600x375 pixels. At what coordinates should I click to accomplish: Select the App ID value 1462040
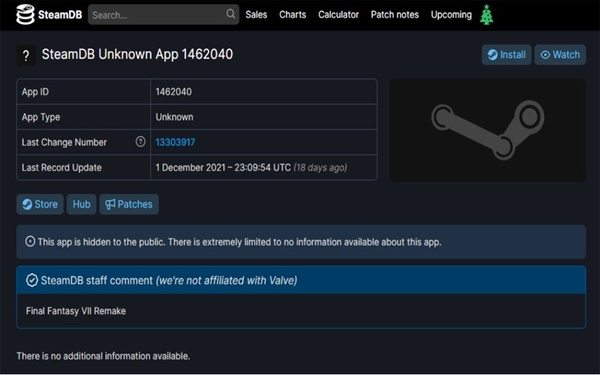[x=174, y=92]
